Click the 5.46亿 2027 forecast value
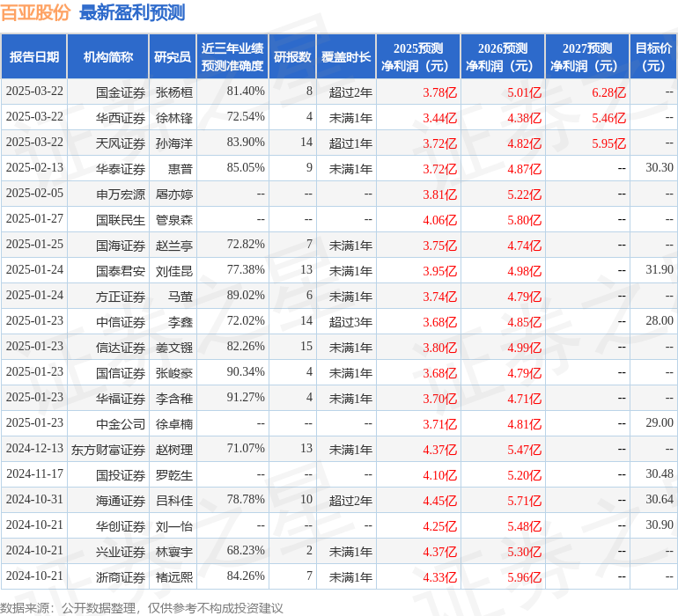The width and height of the screenshot is (678, 616). 608,118
